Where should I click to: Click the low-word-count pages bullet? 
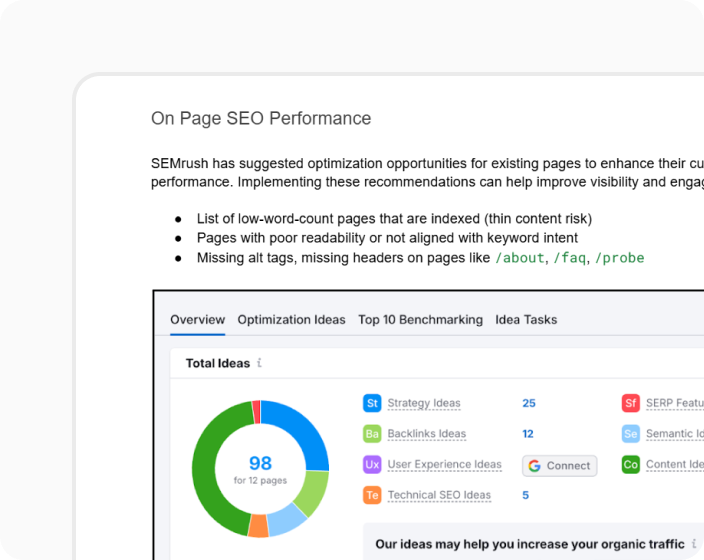[394, 219]
